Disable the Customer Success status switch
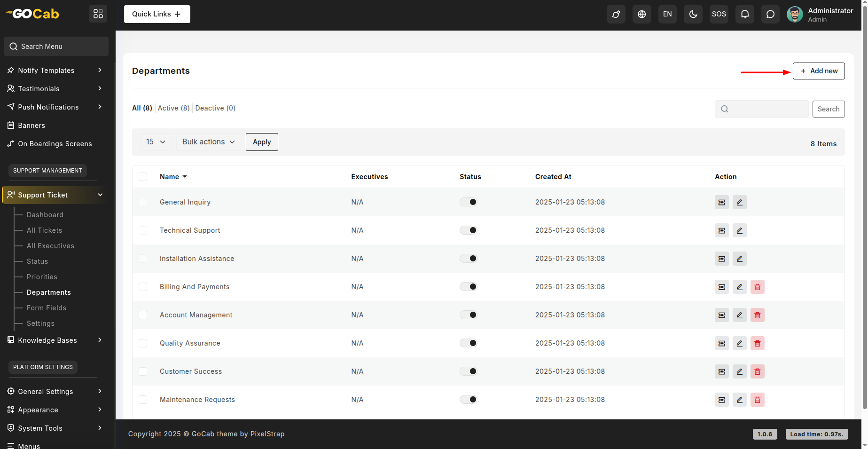 tap(468, 371)
